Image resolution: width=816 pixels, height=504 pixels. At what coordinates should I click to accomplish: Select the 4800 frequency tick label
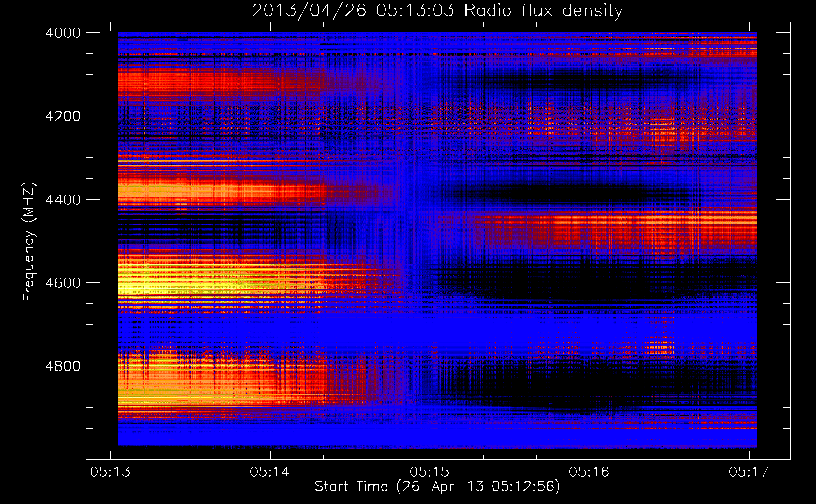(x=63, y=366)
